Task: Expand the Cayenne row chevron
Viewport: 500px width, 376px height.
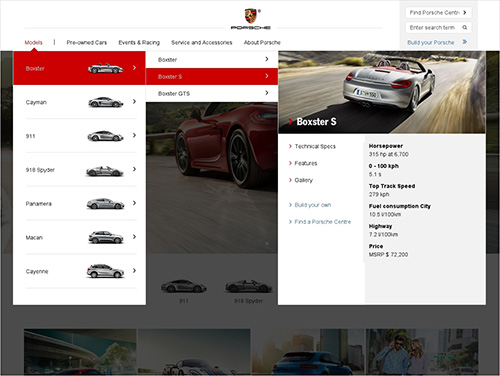Action: [134, 270]
